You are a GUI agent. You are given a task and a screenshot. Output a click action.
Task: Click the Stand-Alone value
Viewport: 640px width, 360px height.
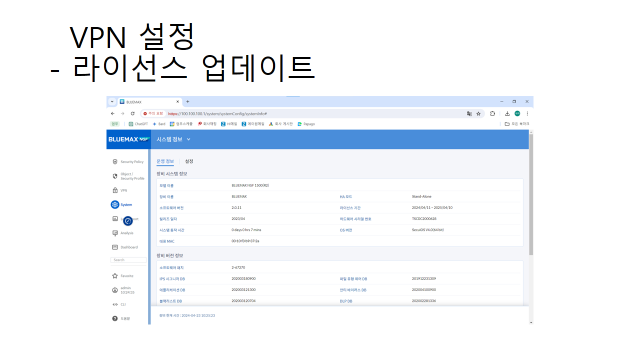[x=422, y=197]
